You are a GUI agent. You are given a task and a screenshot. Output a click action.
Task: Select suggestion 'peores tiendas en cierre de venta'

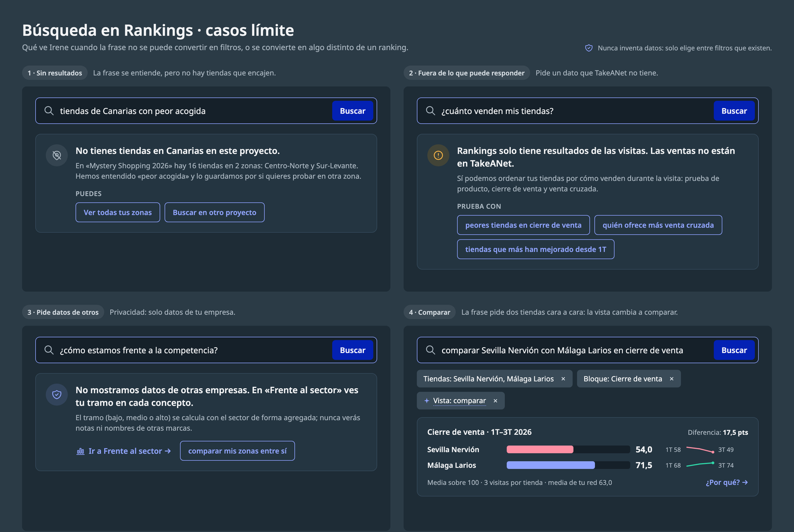coord(523,225)
